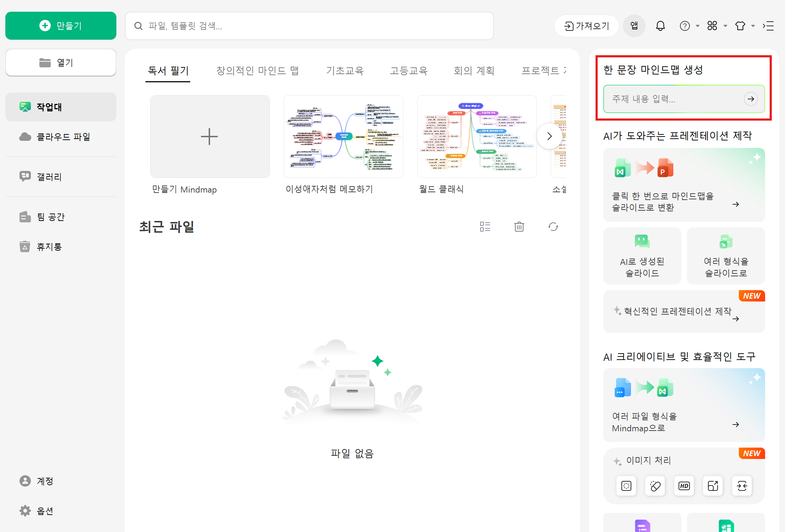Open the 이성애자처럼 메모하기 template
The width and height of the screenshot is (785, 532).
(x=343, y=137)
